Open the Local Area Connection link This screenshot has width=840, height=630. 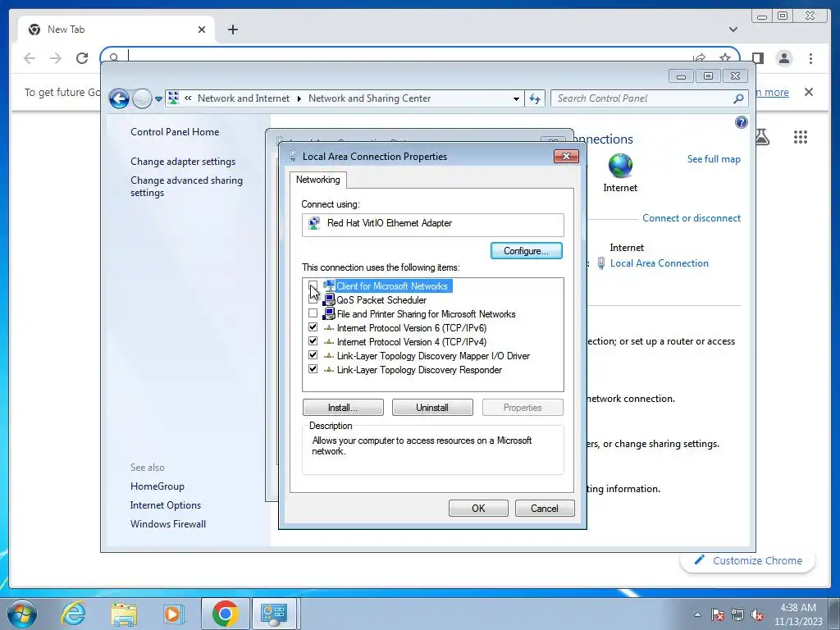(659, 263)
